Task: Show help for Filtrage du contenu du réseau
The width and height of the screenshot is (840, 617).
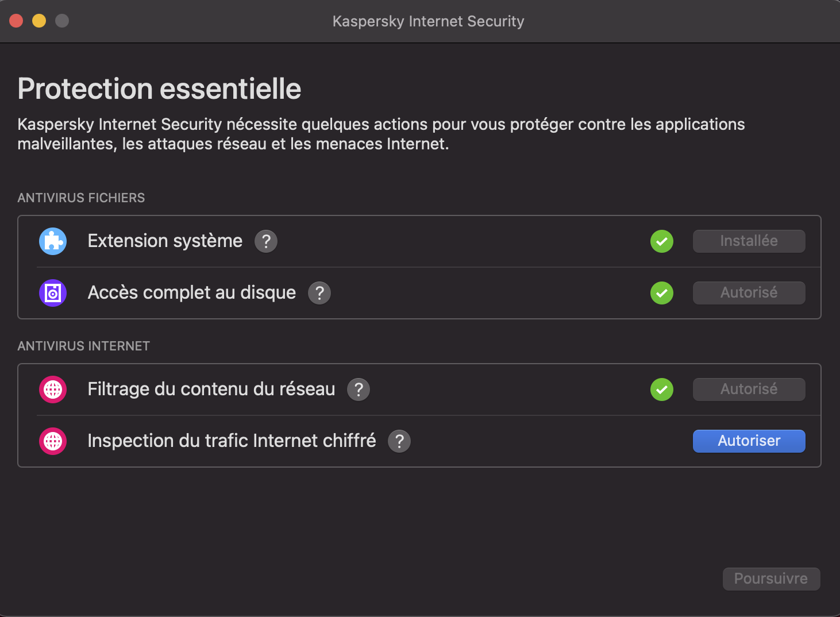Action: coord(359,390)
